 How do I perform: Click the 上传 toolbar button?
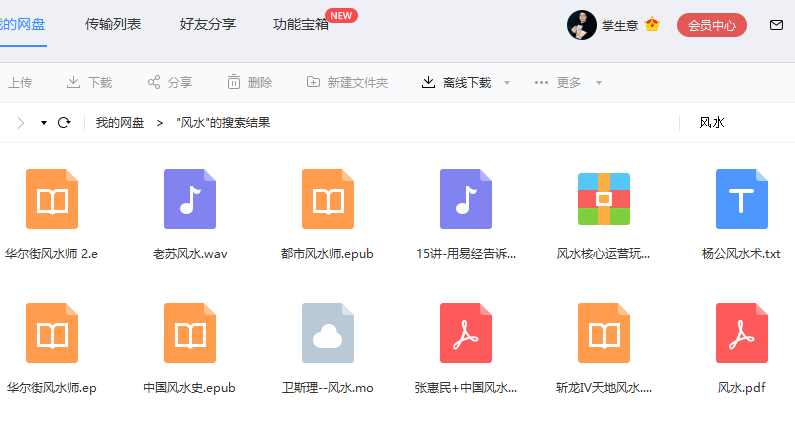click(x=20, y=83)
